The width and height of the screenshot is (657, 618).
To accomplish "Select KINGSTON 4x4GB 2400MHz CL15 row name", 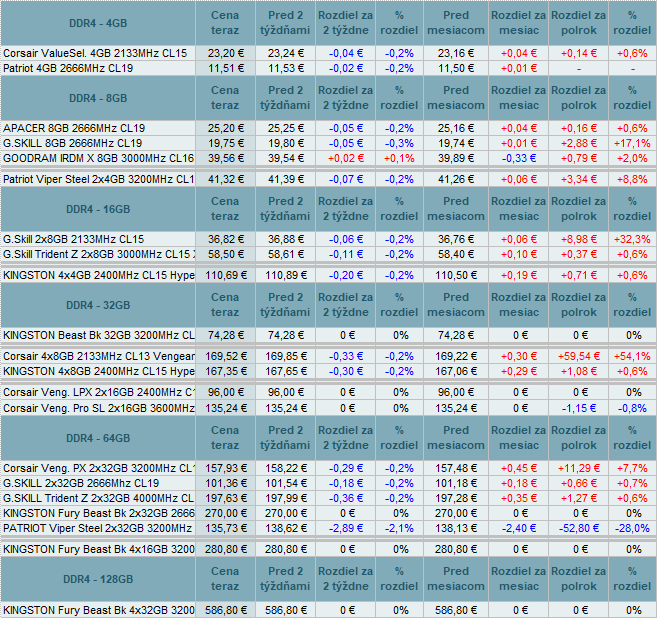I will pos(98,275).
